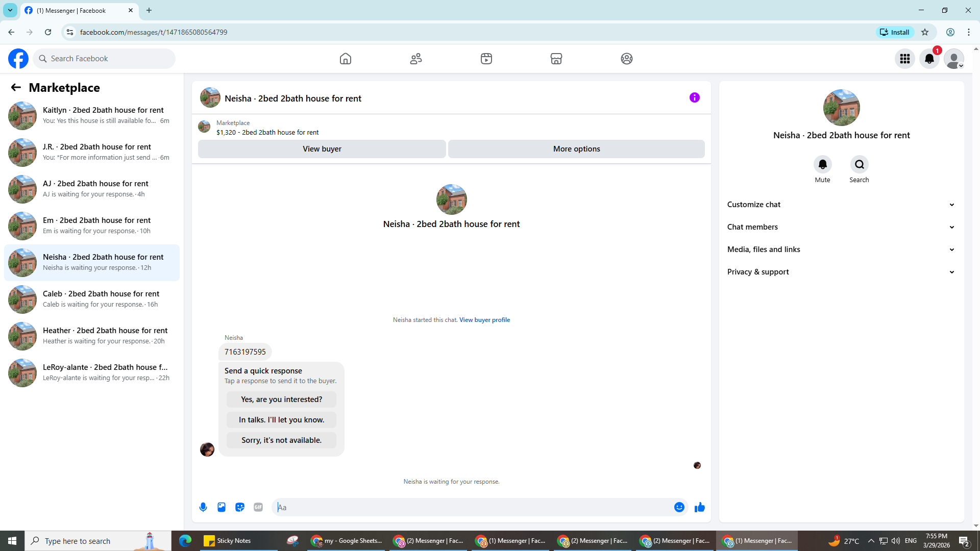Send quick reply 'Sorry, it's not available.'

coord(281,440)
